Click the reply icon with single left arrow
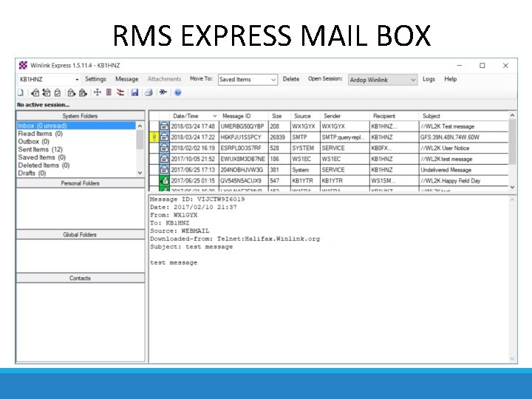Image resolution: width=532 pixels, height=399 pixels. pos(35,92)
